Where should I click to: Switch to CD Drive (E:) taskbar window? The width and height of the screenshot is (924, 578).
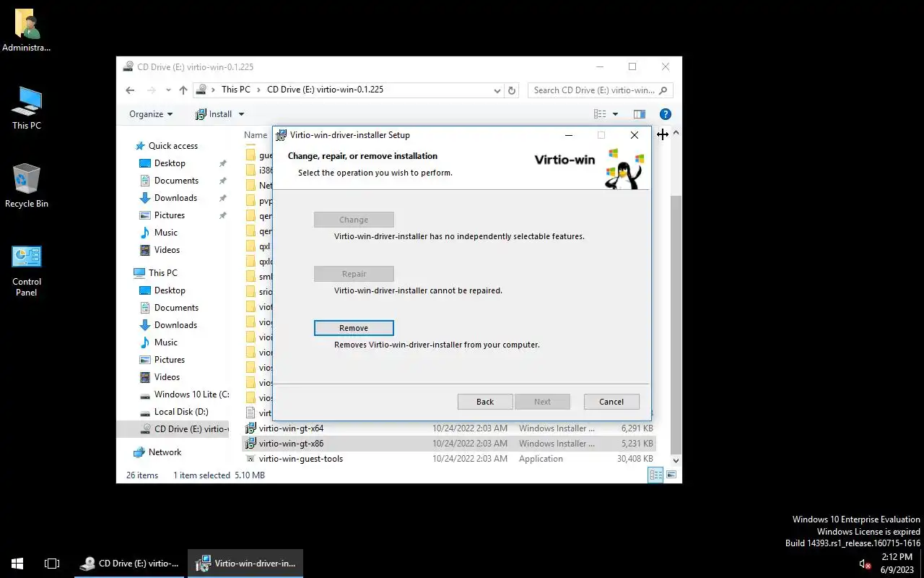point(130,564)
